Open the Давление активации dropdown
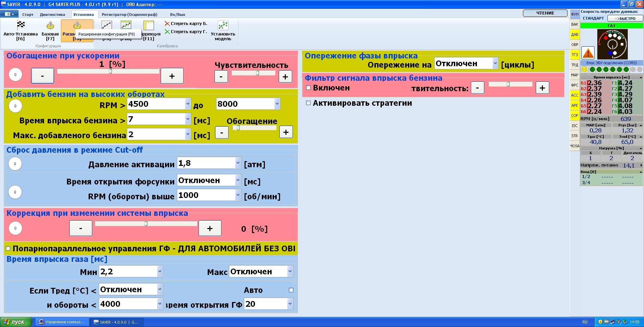The image size is (644, 327). pos(238,163)
